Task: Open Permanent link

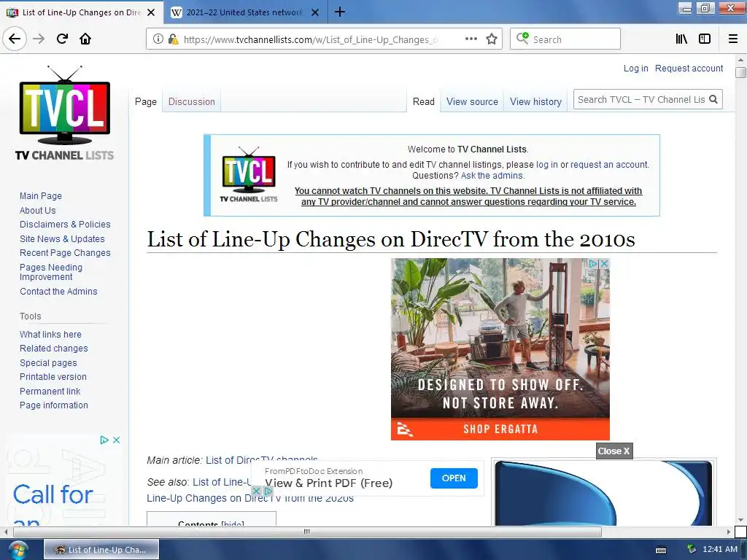Action: point(50,391)
